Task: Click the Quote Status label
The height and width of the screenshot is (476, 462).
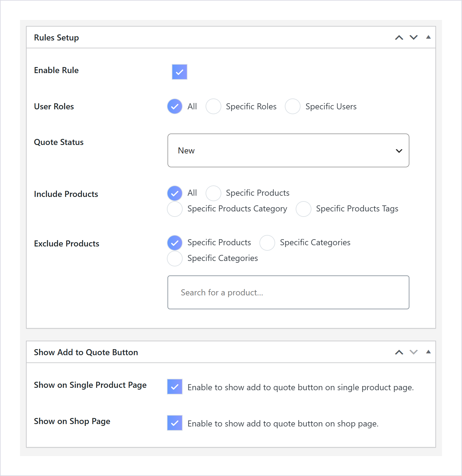Action: tap(59, 142)
